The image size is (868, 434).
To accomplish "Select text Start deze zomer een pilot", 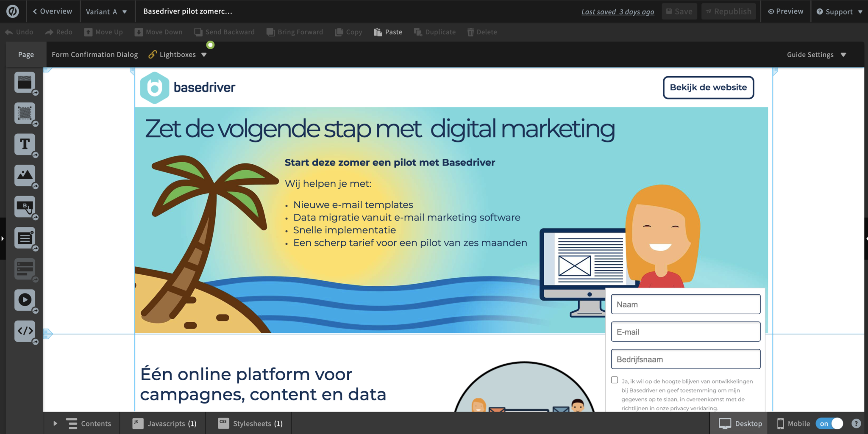I will tap(390, 163).
